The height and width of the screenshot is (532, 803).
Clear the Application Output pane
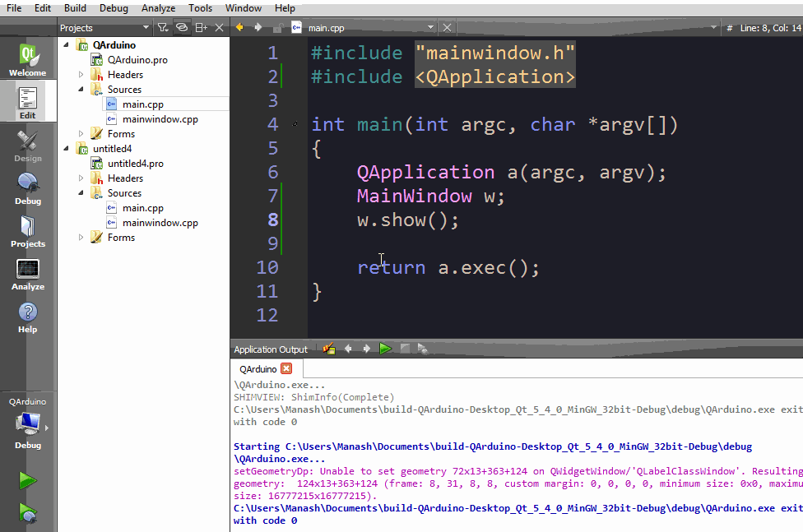click(329, 349)
